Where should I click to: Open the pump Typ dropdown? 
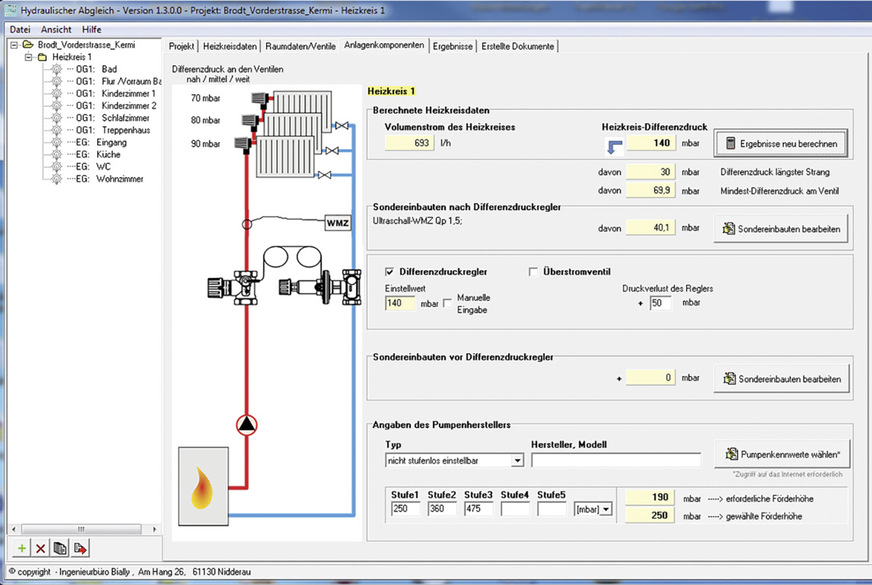click(516, 461)
